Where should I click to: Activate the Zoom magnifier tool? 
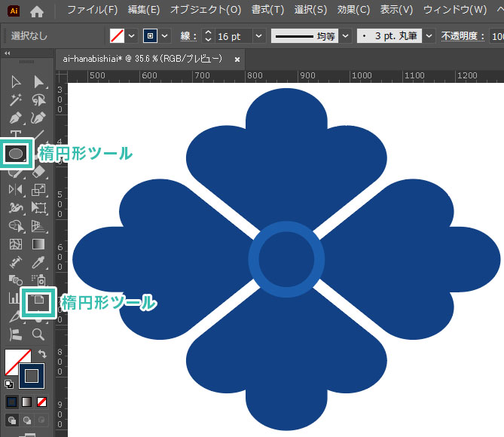(x=38, y=335)
